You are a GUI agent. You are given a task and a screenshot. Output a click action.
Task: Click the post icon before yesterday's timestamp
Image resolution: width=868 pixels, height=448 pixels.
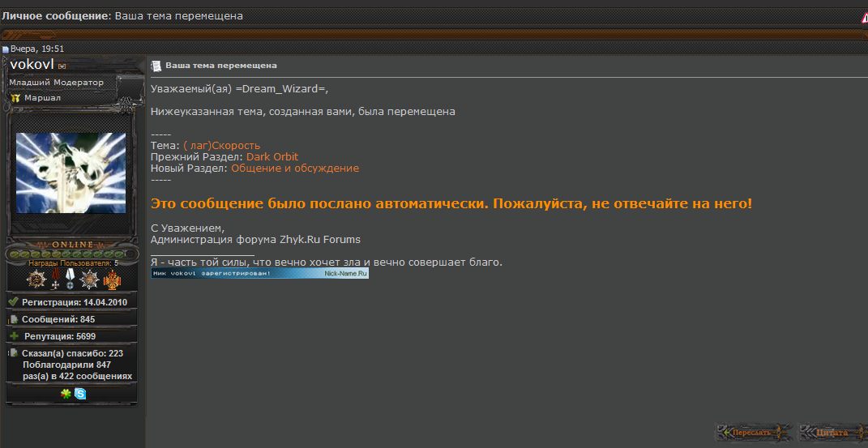click(5, 49)
